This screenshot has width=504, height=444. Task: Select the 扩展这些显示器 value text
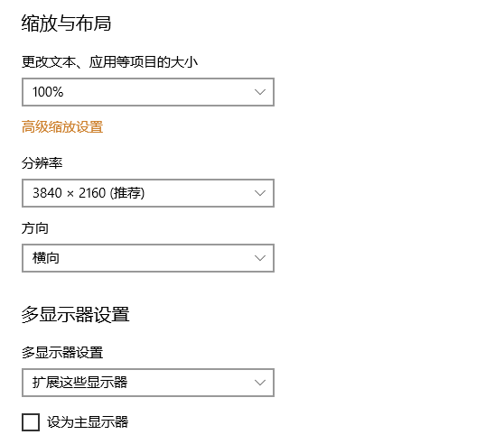coord(79,383)
